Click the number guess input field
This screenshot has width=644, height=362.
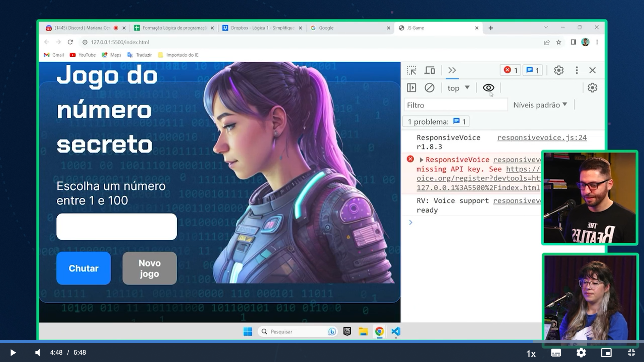tap(116, 226)
